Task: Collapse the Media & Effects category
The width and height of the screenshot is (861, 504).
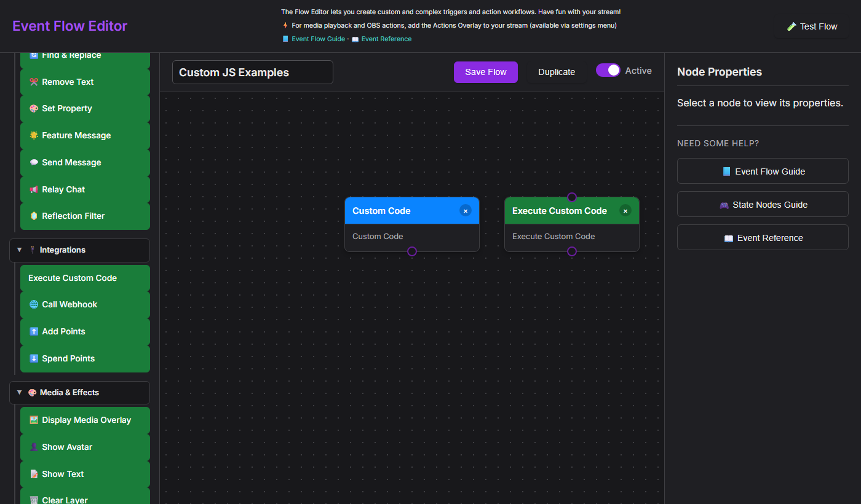Action: click(x=19, y=392)
